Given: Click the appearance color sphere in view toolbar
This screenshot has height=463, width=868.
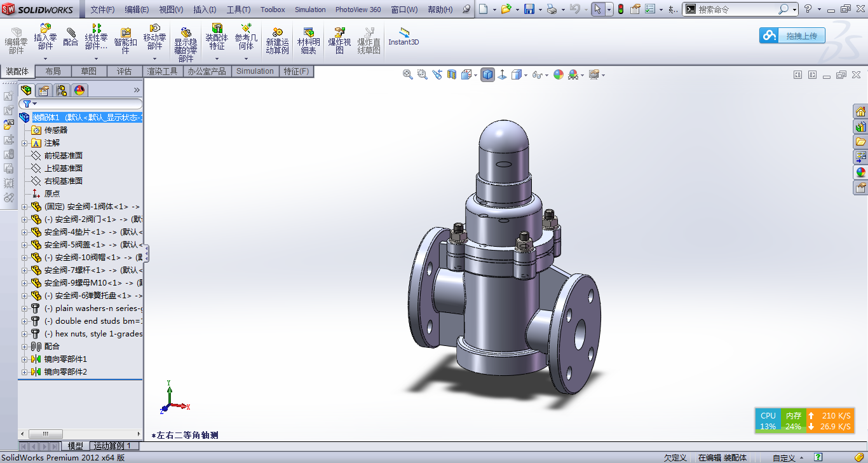Looking at the screenshot, I should (559, 75).
